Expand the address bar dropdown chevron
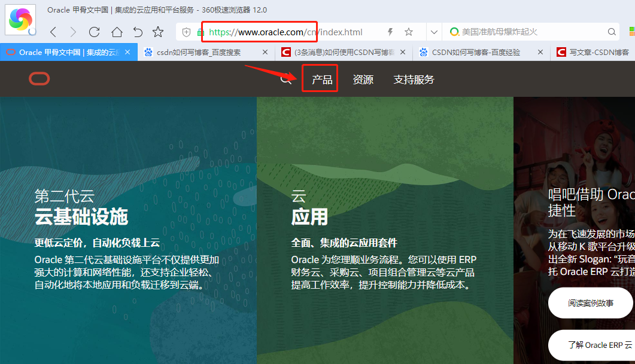This screenshot has height=364, width=635. tap(434, 32)
